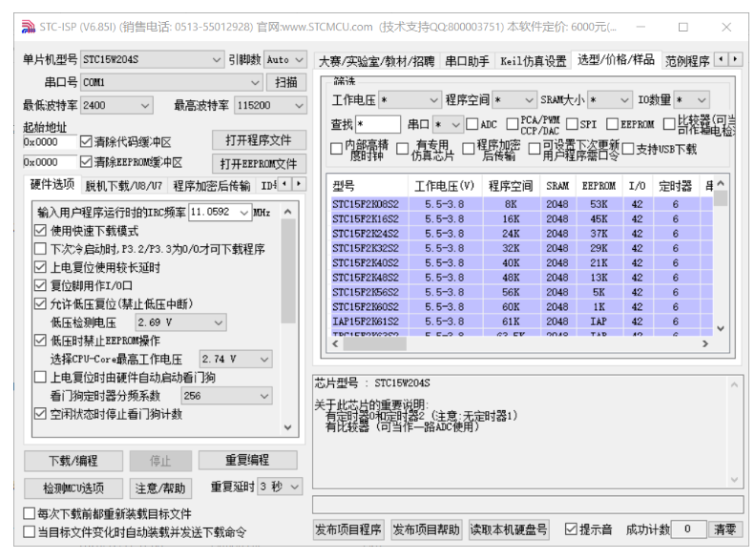This screenshot has width=756, height=559.
Task: Switch to 范例程序 tab
Action: click(x=687, y=61)
